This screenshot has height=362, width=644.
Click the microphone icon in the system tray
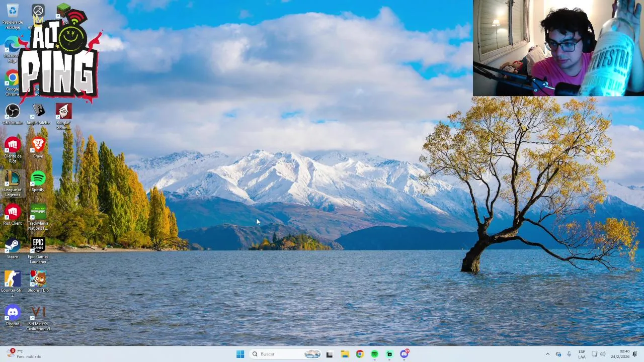click(x=569, y=354)
